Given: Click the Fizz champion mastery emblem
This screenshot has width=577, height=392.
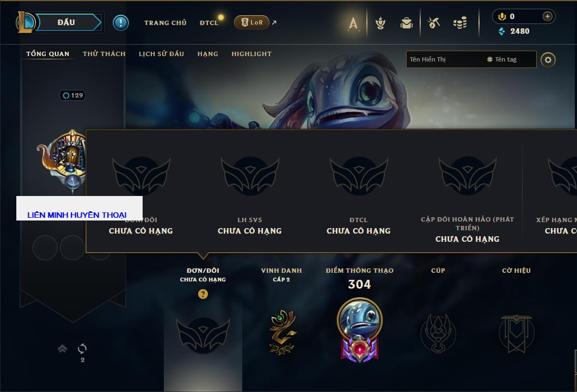Looking at the screenshot, I should [359, 330].
